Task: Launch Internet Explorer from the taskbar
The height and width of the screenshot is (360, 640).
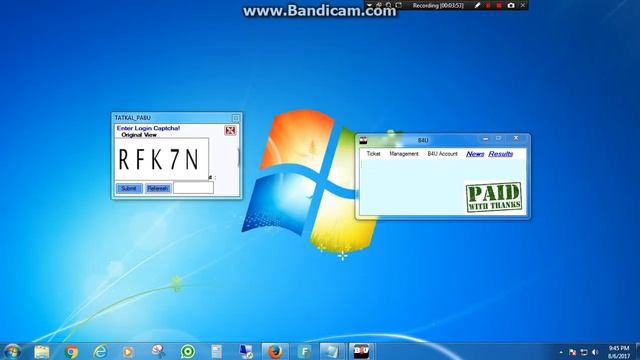Action: click(100, 351)
